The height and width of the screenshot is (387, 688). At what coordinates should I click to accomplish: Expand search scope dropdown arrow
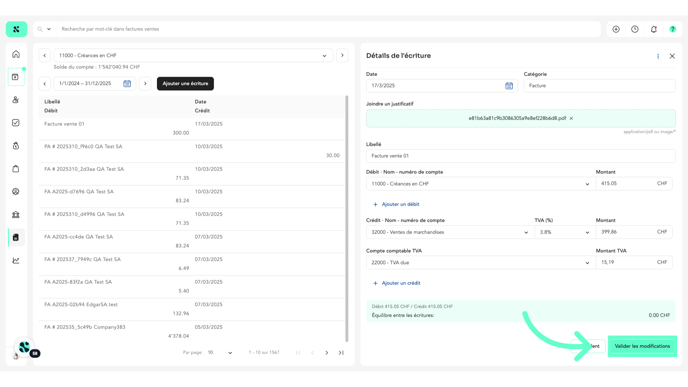coord(49,29)
